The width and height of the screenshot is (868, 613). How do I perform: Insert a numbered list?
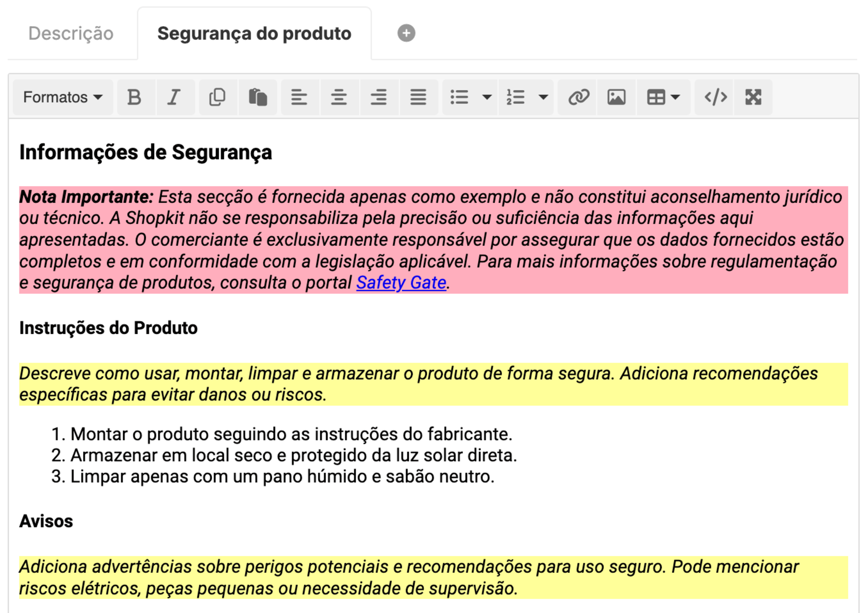point(516,97)
